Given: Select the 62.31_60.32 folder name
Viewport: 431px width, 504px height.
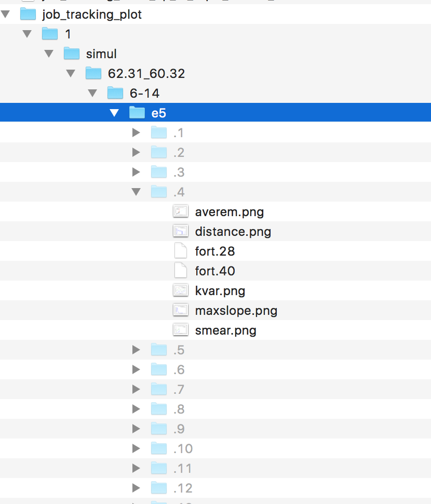Looking at the screenshot, I should [146, 74].
